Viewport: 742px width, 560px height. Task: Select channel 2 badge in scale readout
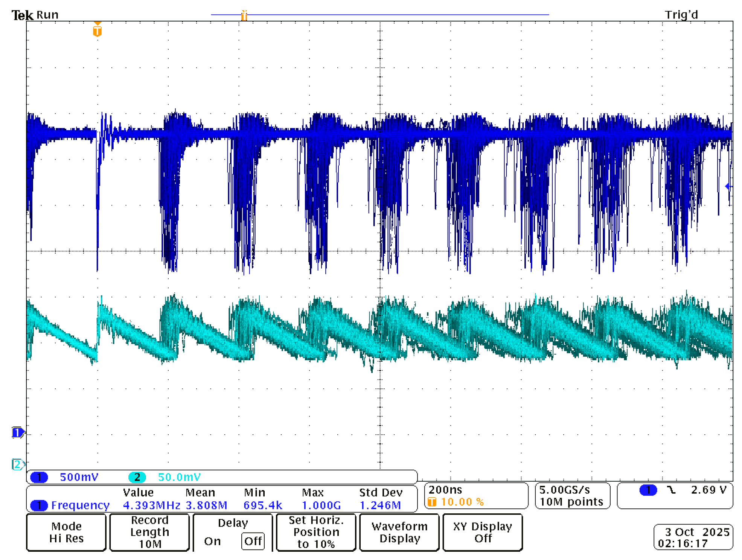[137, 477]
